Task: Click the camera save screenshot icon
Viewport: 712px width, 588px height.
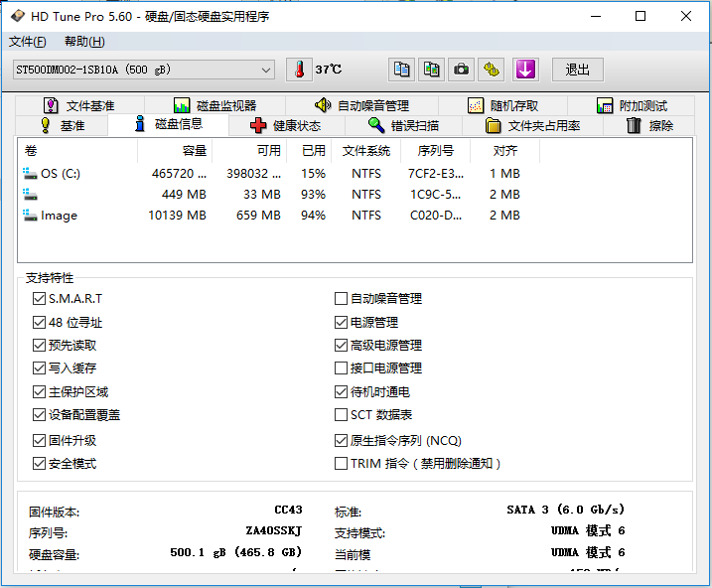Action: (462, 70)
